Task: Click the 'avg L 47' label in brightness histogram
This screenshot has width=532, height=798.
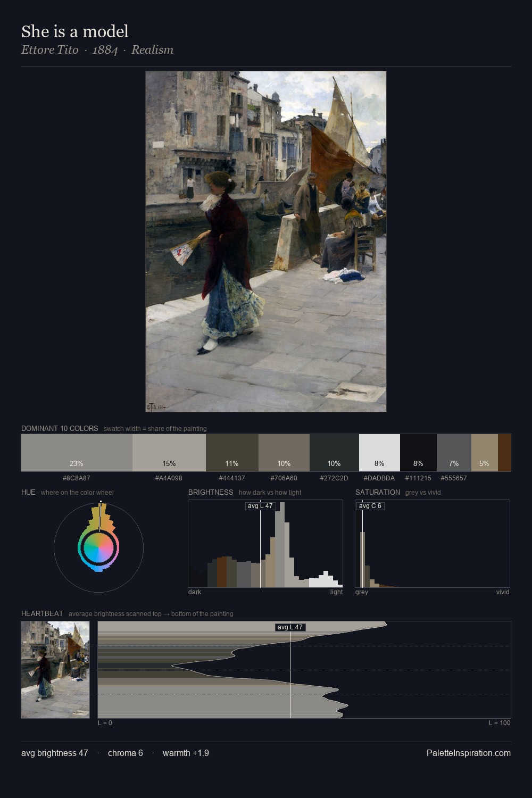Action: [260, 506]
